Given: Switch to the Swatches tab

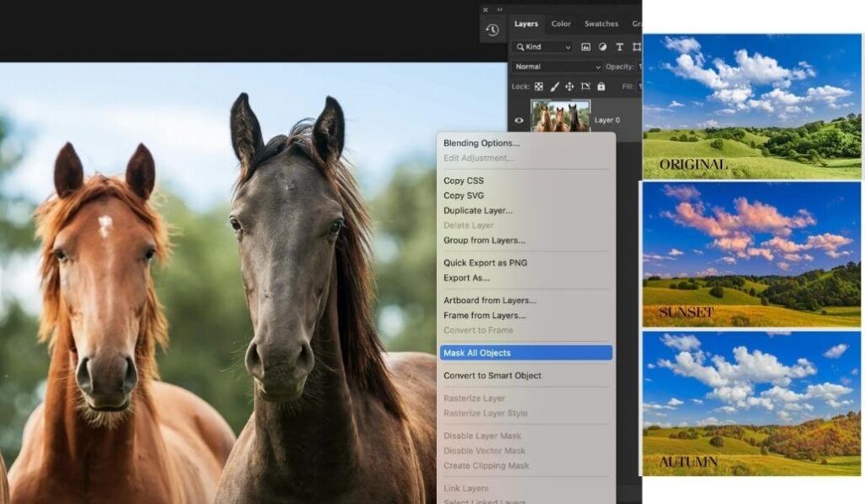Looking at the screenshot, I should 601,24.
